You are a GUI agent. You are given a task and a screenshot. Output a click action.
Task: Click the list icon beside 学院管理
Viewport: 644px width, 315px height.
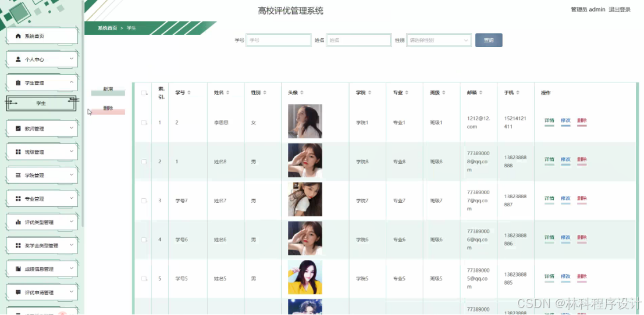[x=18, y=175]
